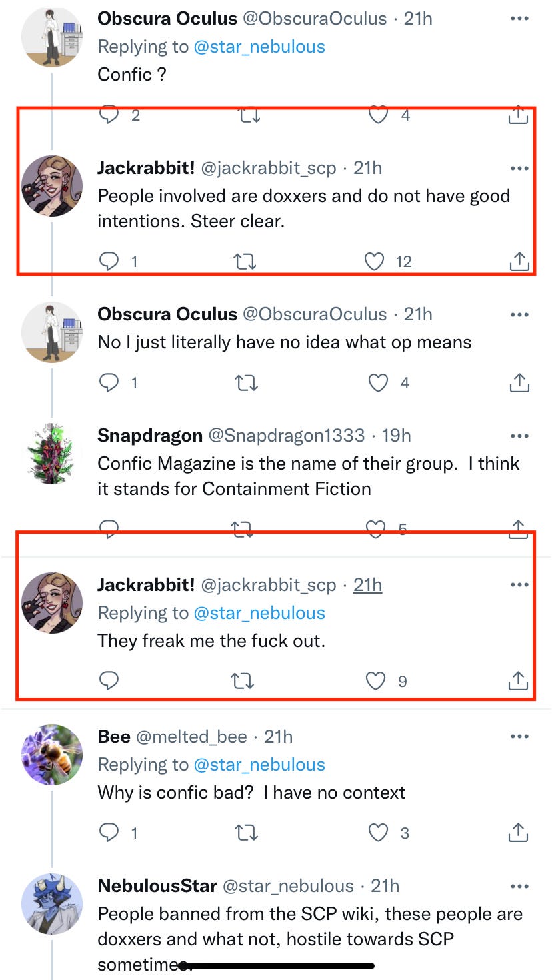Like Obscura Oculus's "no idea what op means" tweet

coord(378,382)
